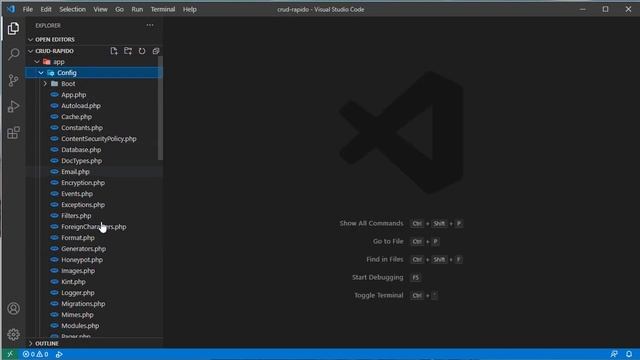
Task: Open the Source Control view
Action: (13, 80)
